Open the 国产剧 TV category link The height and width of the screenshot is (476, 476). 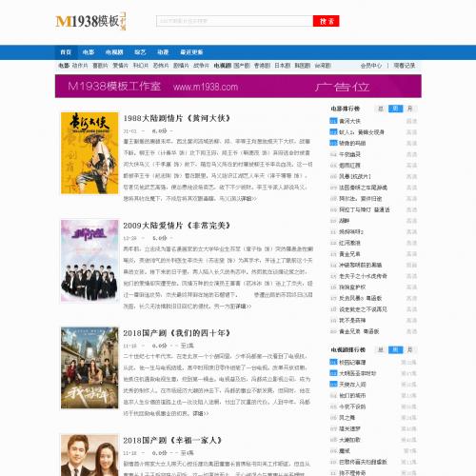click(x=242, y=66)
